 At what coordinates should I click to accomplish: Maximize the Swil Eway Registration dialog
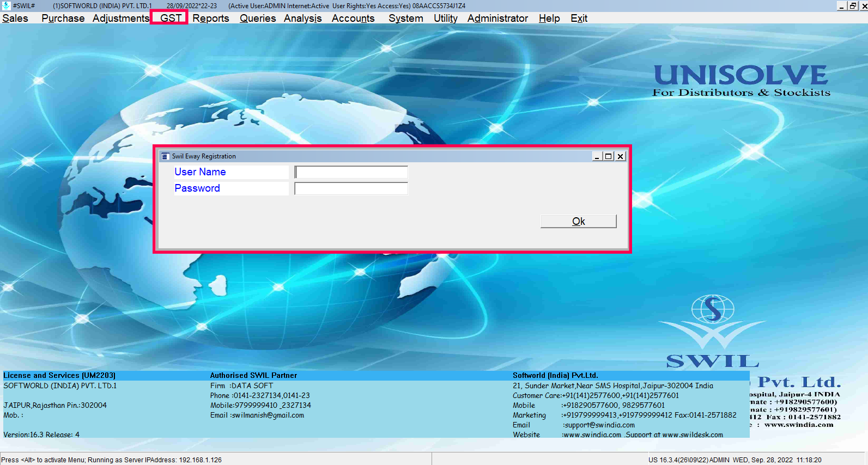pyautogui.click(x=609, y=156)
